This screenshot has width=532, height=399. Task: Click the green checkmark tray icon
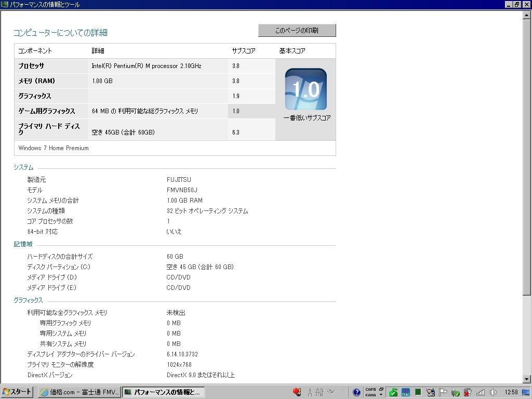tap(393, 393)
